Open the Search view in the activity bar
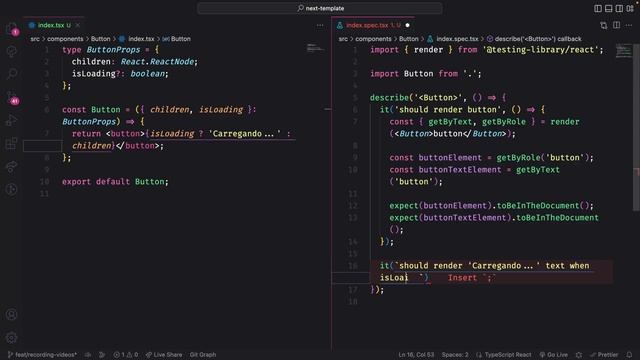640x360 pixels. point(12,74)
